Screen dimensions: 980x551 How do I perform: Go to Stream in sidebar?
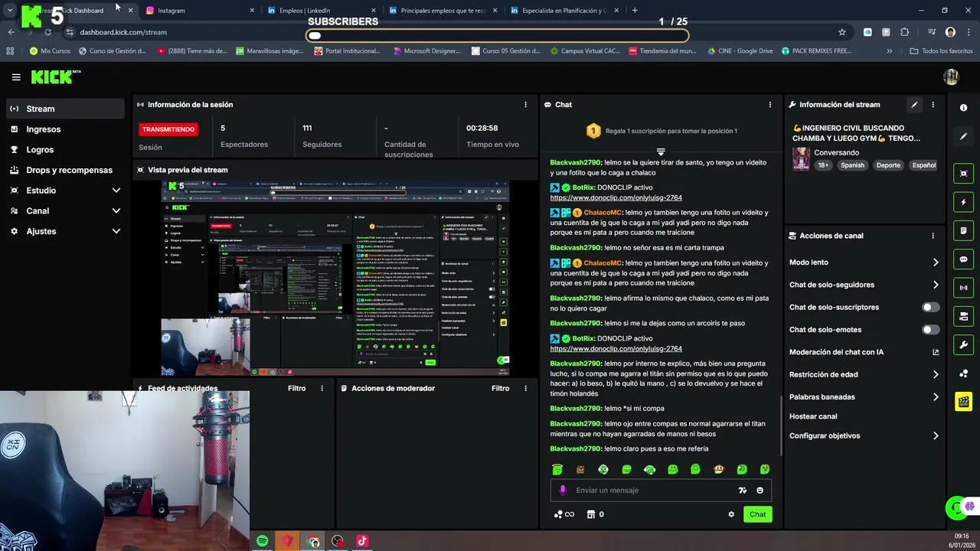pyautogui.click(x=66, y=109)
